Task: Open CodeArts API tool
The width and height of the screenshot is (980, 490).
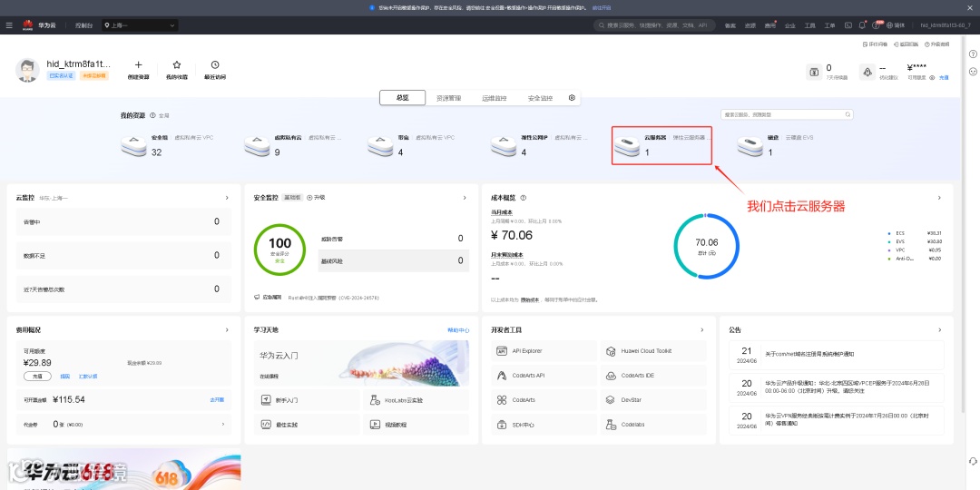Action: [544, 376]
